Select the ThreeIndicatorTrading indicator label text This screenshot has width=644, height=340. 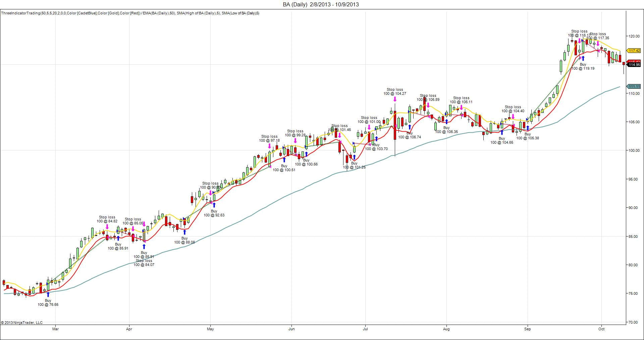click(x=130, y=13)
